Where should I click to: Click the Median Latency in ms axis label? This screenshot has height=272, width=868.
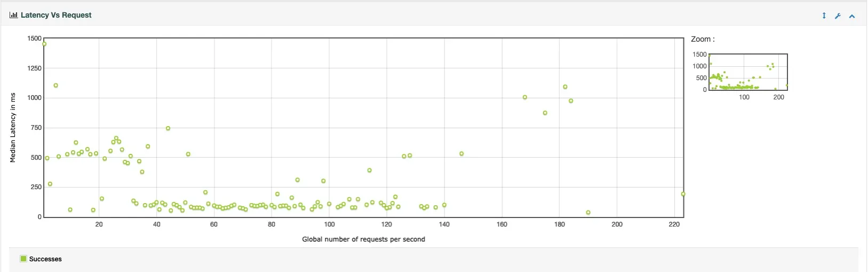click(x=13, y=127)
